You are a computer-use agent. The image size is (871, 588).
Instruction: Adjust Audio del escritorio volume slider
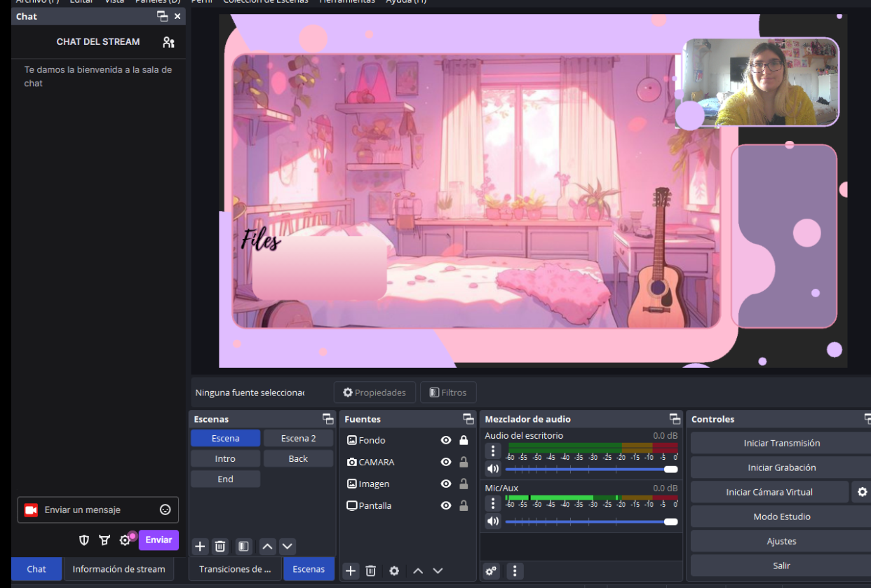(591, 469)
